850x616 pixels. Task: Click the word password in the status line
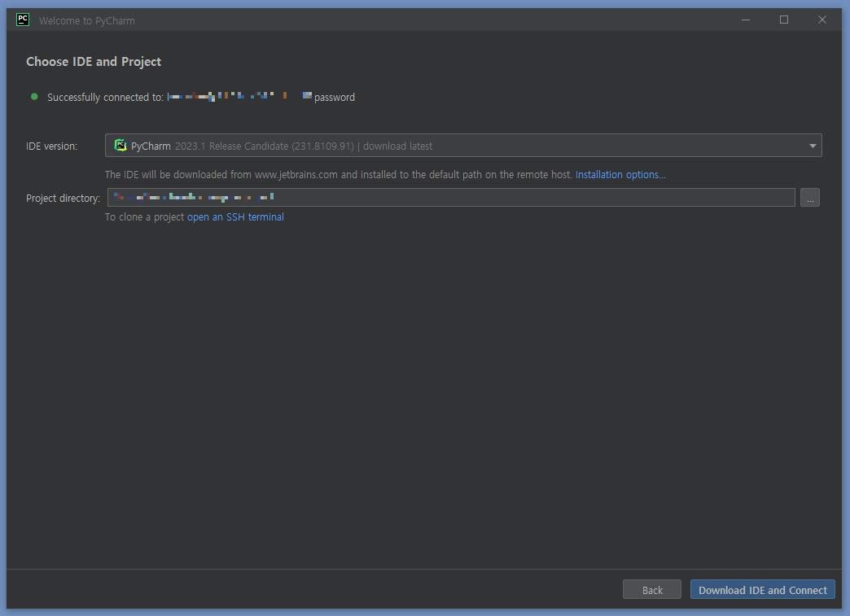335,98
